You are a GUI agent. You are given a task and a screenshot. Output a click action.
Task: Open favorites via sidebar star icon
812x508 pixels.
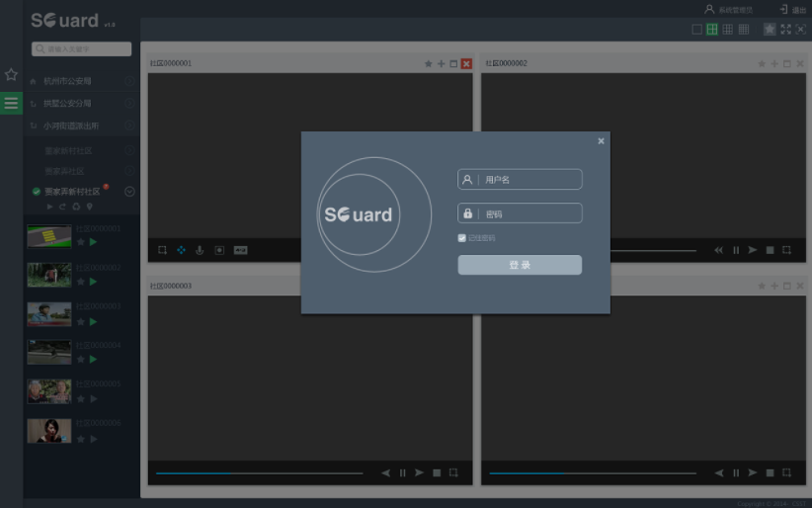click(x=11, y=74)
